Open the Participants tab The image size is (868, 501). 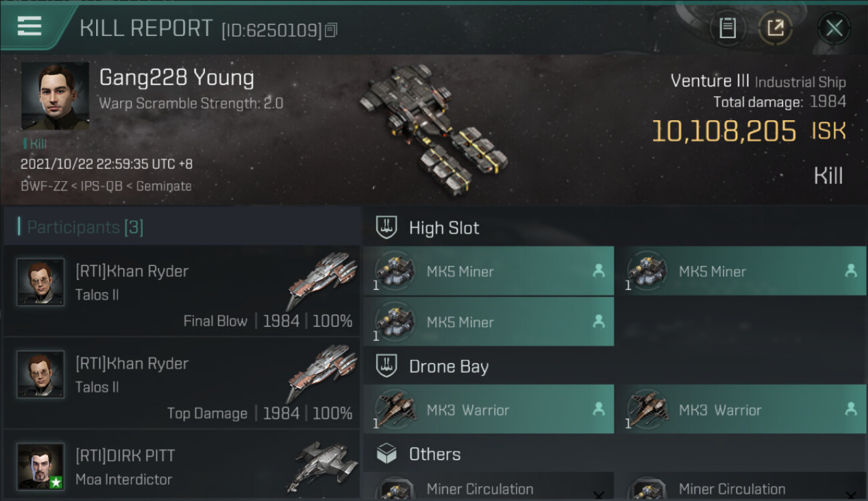85,227
